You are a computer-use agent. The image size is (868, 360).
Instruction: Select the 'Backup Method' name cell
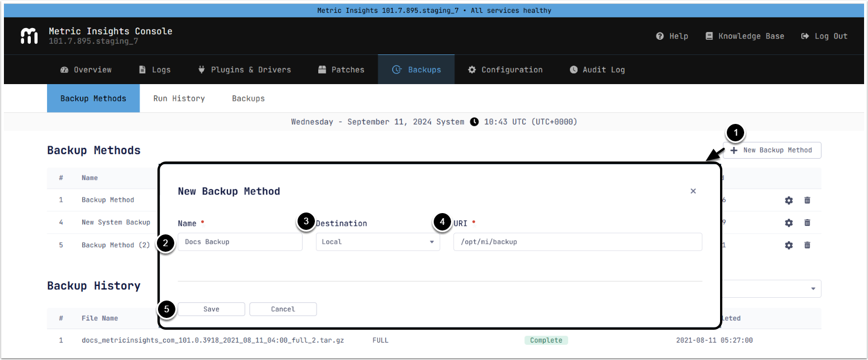(x=108, y=200)
